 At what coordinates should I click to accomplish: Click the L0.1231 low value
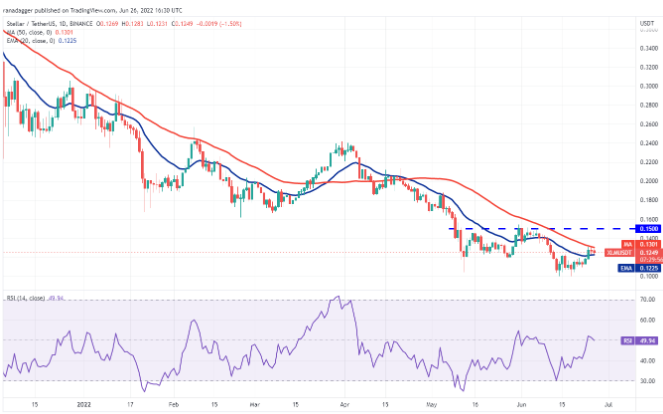157,24
